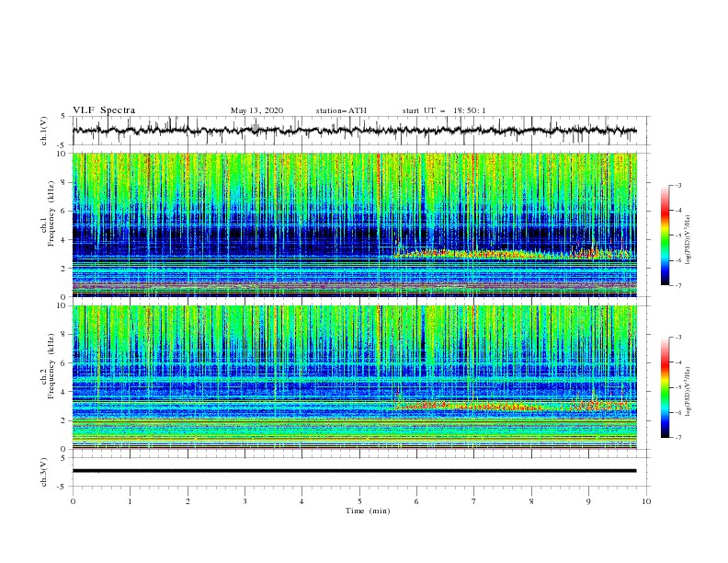
Task: Select the date 'May 13, 2020'
Action: (x=256, y=110)
